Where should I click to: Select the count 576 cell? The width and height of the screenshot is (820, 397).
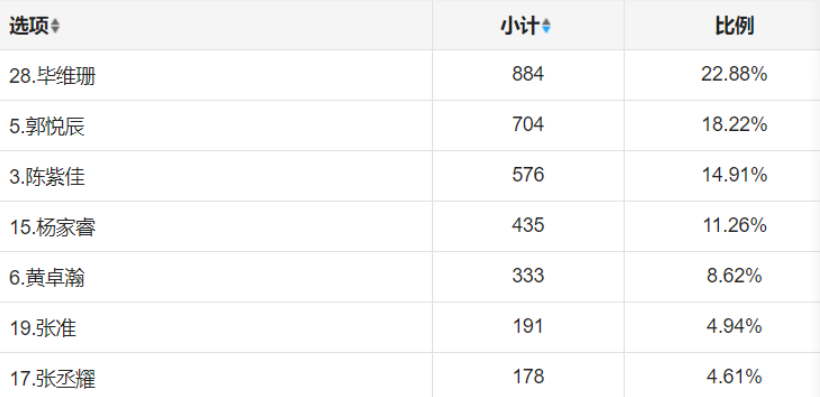528,175
